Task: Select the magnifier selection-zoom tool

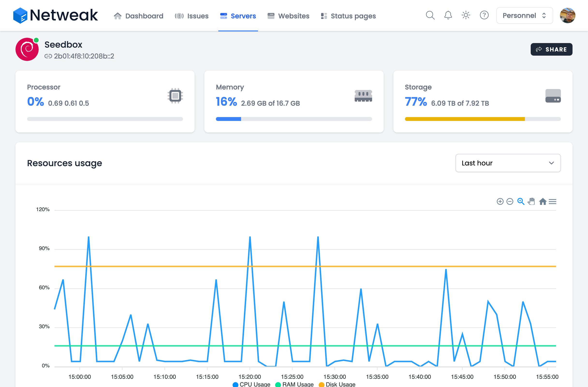Action: coord(521,201)
